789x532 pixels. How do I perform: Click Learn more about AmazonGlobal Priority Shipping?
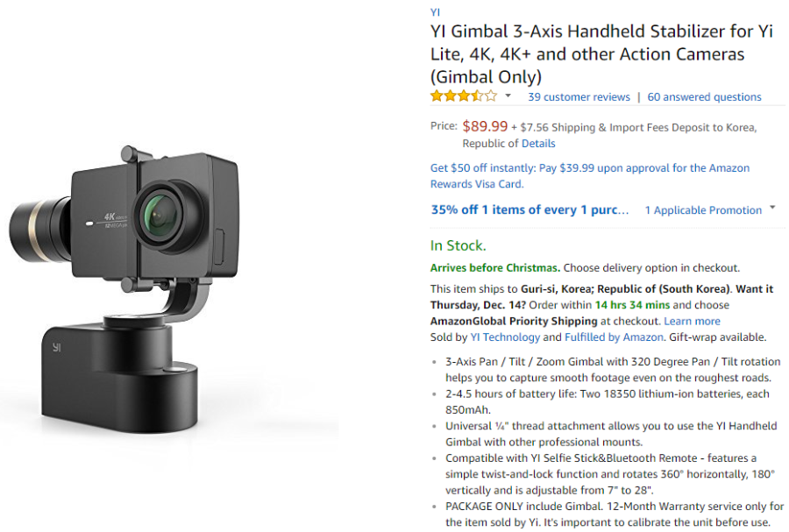(x=692, y=322)
